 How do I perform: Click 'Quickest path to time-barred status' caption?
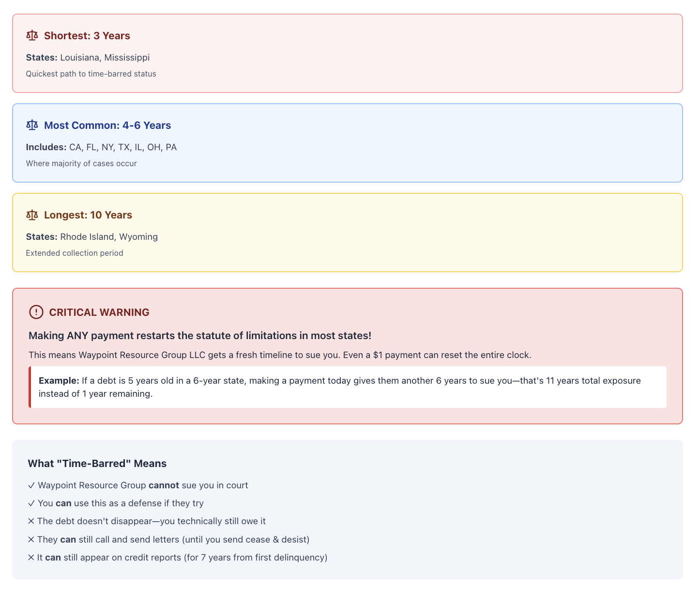[x=91, y=74]
